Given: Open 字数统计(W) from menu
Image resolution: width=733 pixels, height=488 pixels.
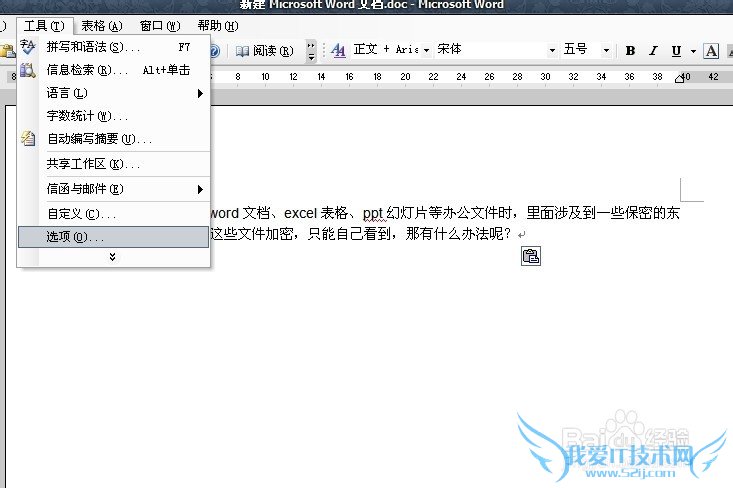Looking at the screenshot, I should click(x=113, y=115).
